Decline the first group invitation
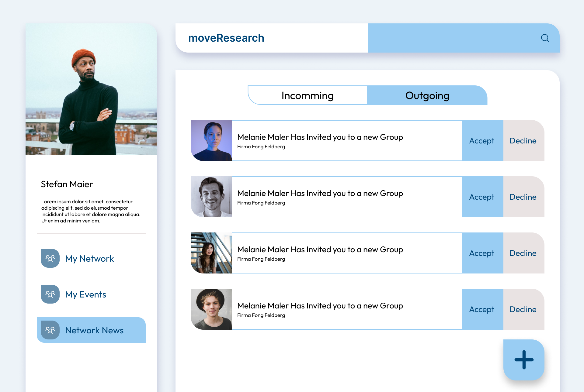Image resolution: width=584 pixels, height=392 pixels. 523,141
